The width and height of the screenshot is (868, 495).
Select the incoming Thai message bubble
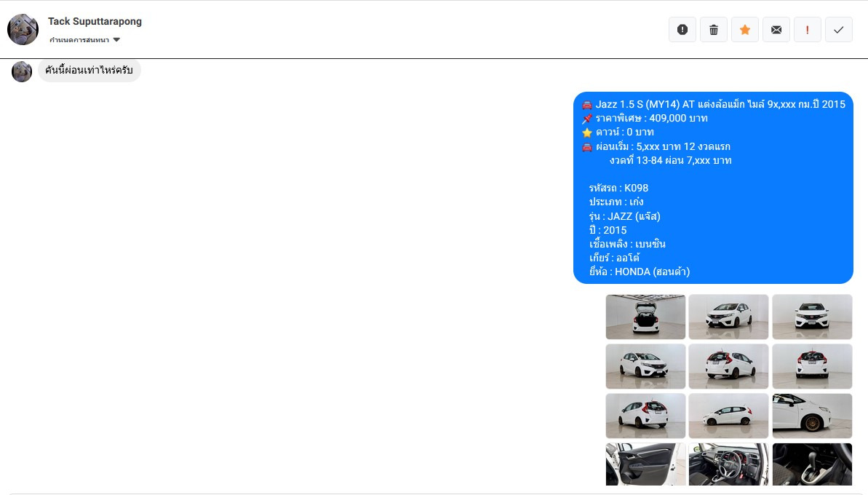pos(89,71)
